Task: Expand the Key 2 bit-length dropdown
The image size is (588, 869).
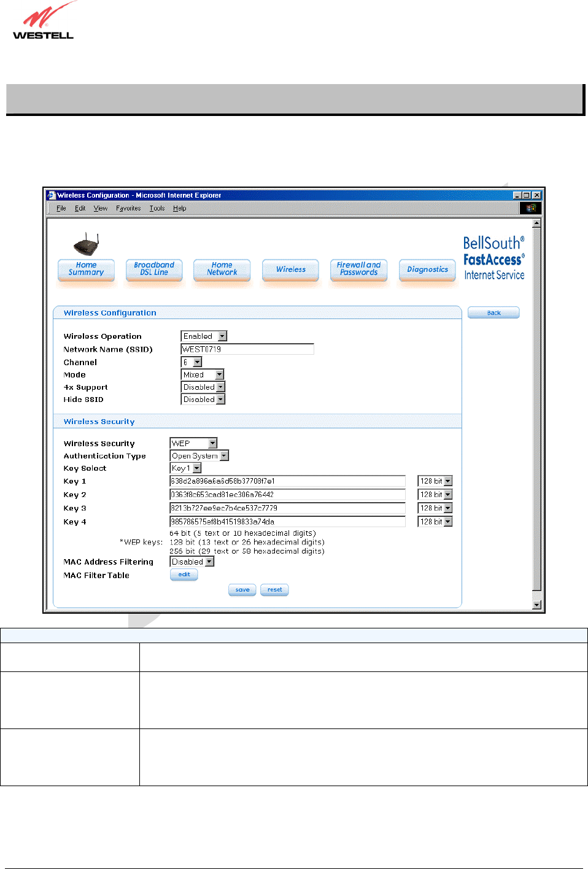Action: 448,495
